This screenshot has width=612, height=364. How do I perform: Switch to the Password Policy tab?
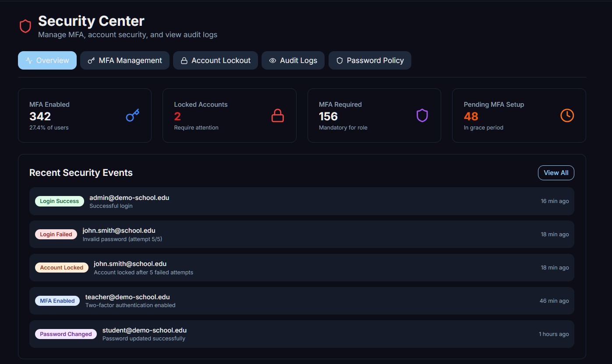[x=370, y=60]
